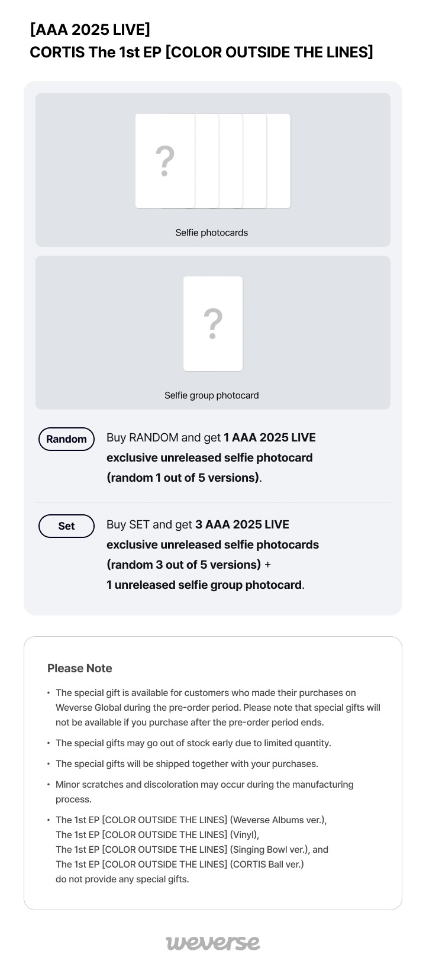Click the Selfie photocards caption
426x980 pixels.
click(212, 233)
